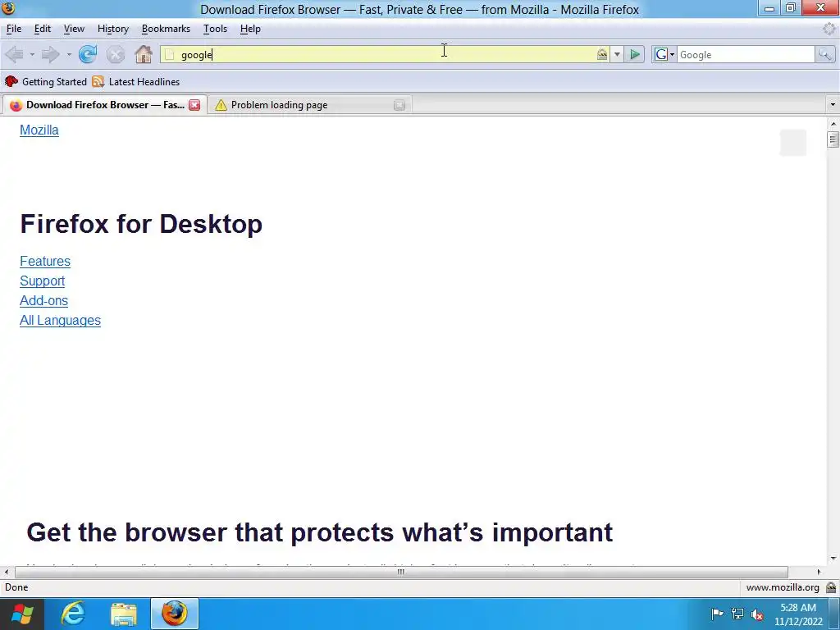Click the taskbar clock showing 5:28 AM
The width and height of the screenshot is (840, 630).
(798, 614)
